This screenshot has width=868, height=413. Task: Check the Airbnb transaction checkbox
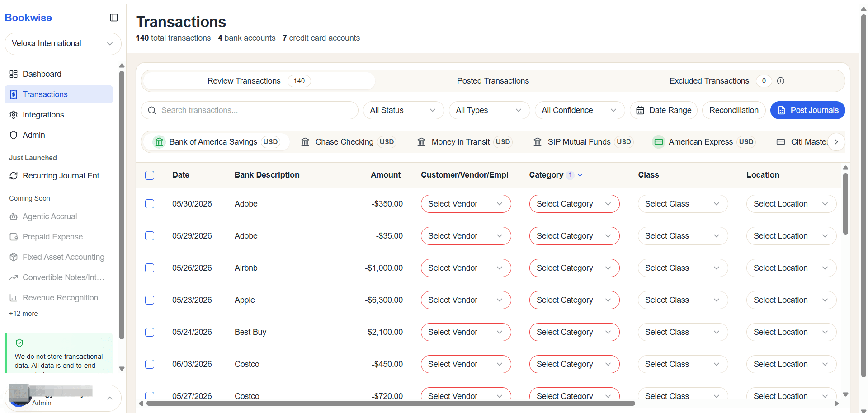[150, 268]
